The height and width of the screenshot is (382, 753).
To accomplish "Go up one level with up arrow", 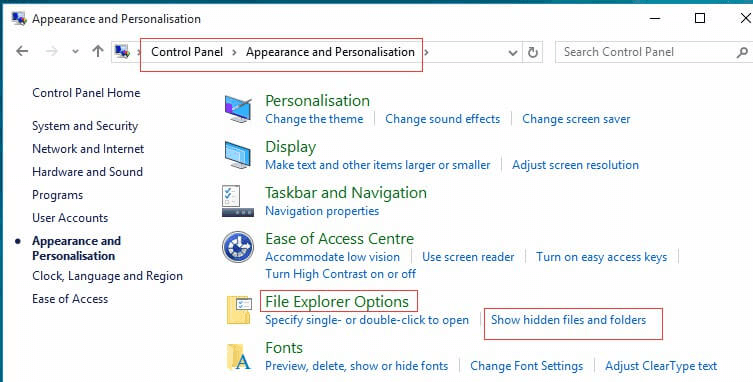I will [x=98, y=51].
